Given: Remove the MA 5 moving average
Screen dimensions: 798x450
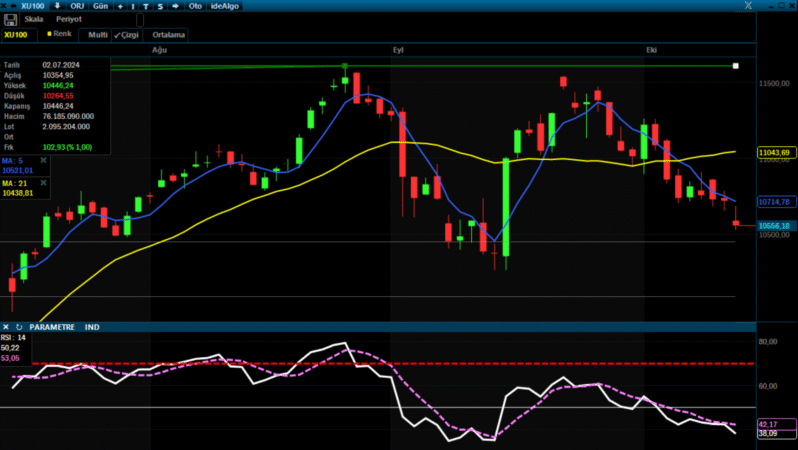Looking at the screenshot, I should coord(43,160).
